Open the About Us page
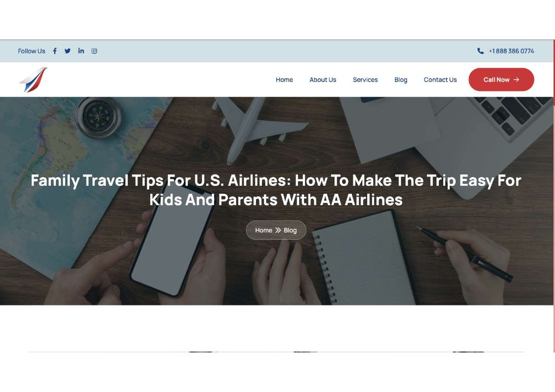 (x=323, y=80)
